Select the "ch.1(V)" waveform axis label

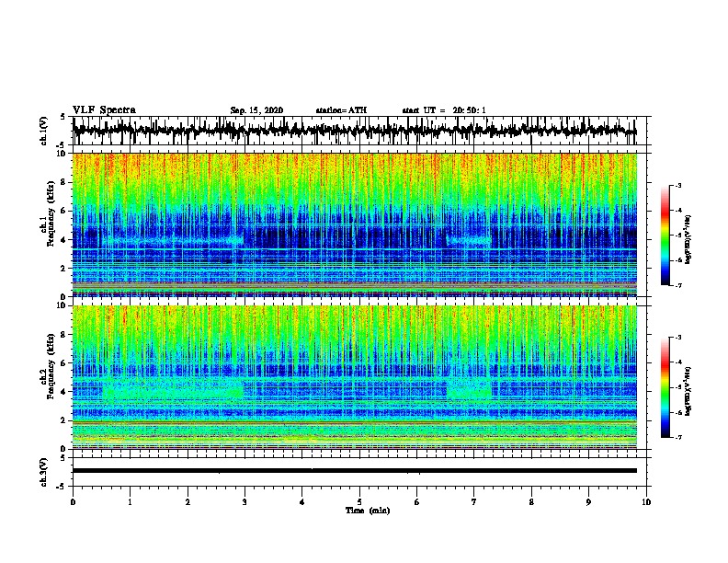pos(43,131)
